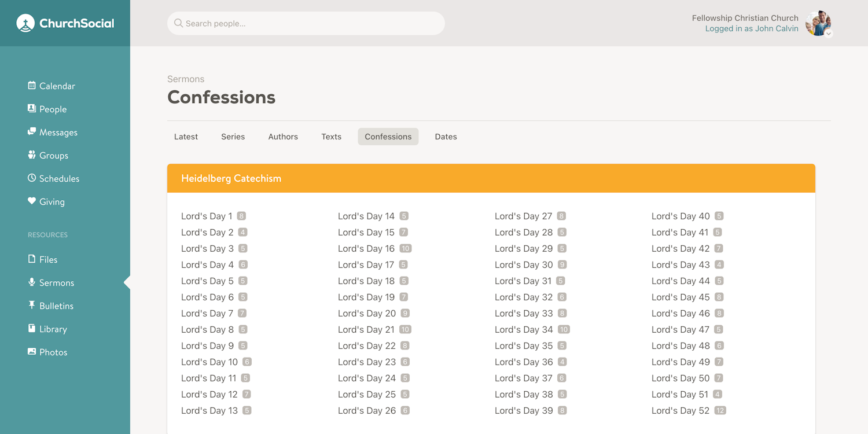
Task: Select the Giving heart icon
Action: (x=31, y=201)
